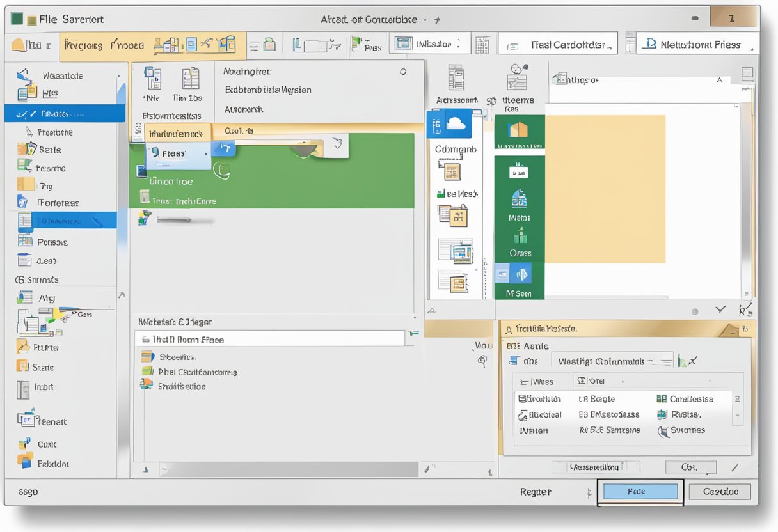Click the Tior Ibs table icon
Image resolution: width=778 pixels, height=532 pixels.
(190, 79)
